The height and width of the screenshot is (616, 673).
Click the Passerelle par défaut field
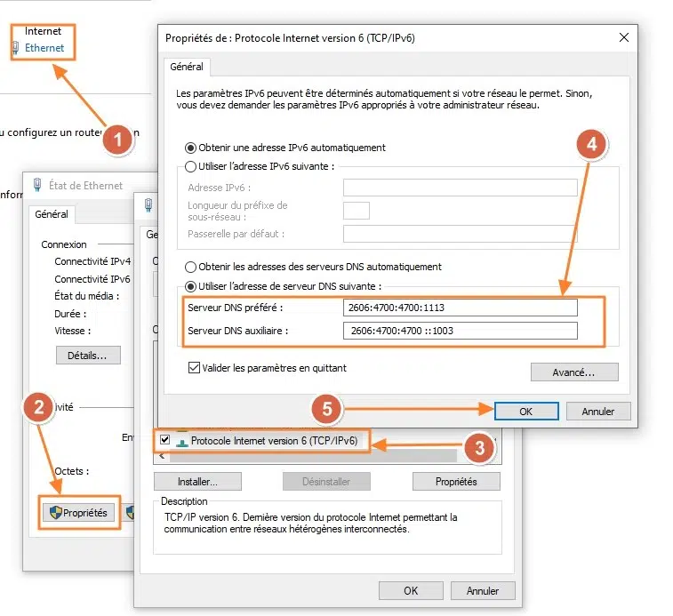tap(461, 234)
